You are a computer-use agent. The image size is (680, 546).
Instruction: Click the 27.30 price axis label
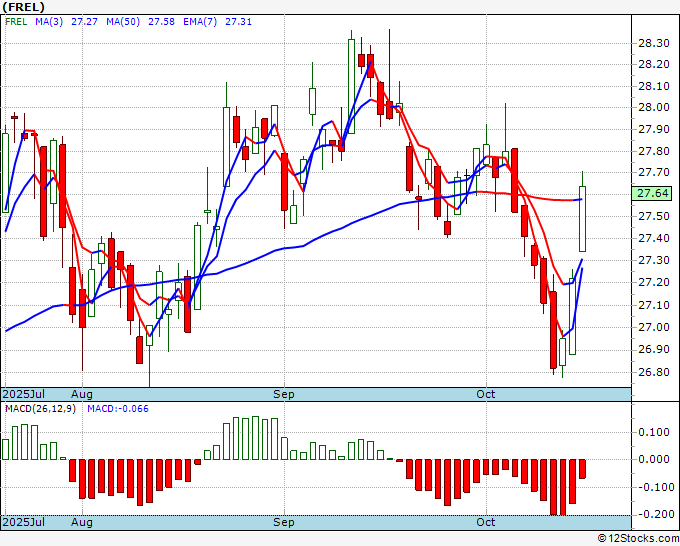click(x=653, y=260)
